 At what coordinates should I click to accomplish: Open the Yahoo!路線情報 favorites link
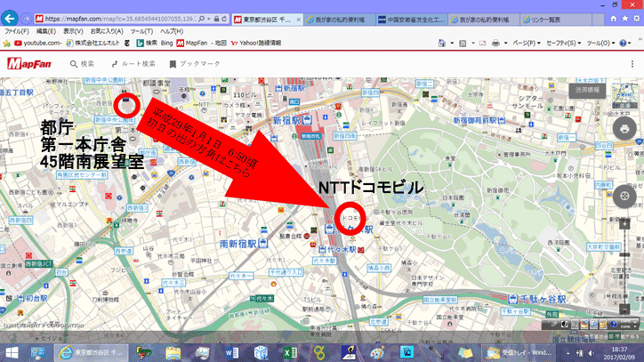[256, 44]
